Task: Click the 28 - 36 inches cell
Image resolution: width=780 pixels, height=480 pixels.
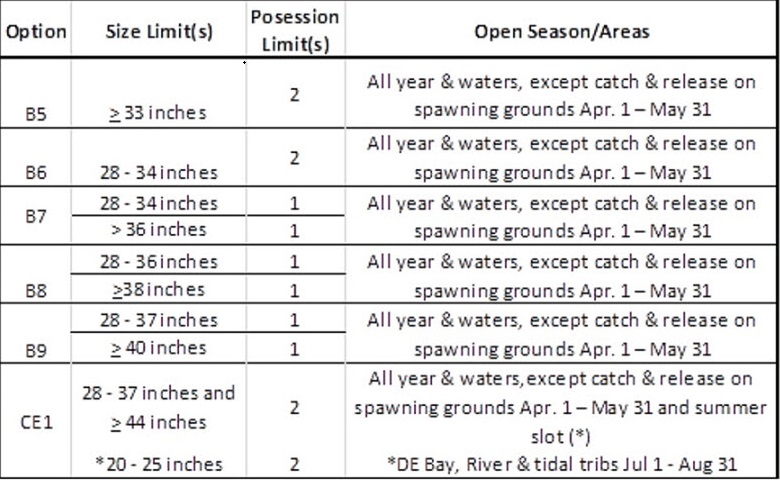Action: (157, 262)
